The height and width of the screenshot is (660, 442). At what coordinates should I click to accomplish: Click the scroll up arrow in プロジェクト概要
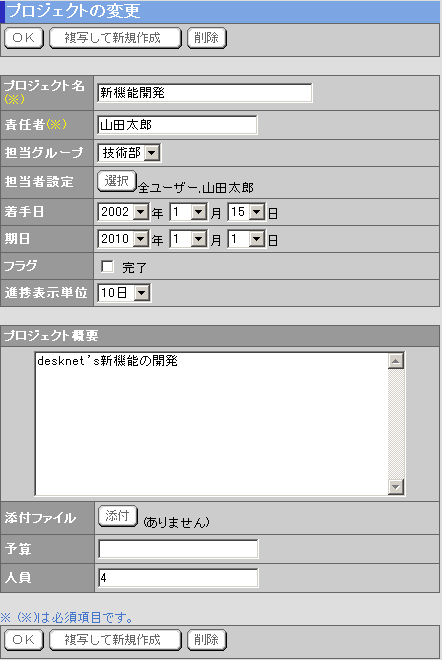[x=396, y=361]
